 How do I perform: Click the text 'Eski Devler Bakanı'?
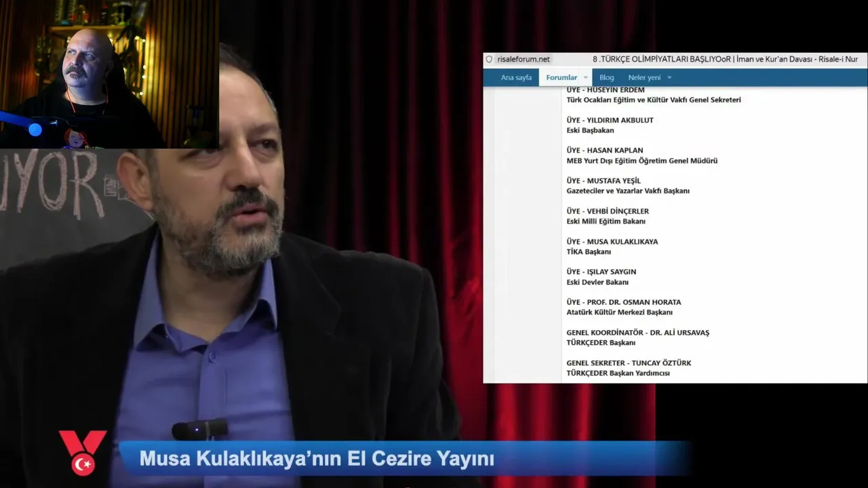coord(597,282)
